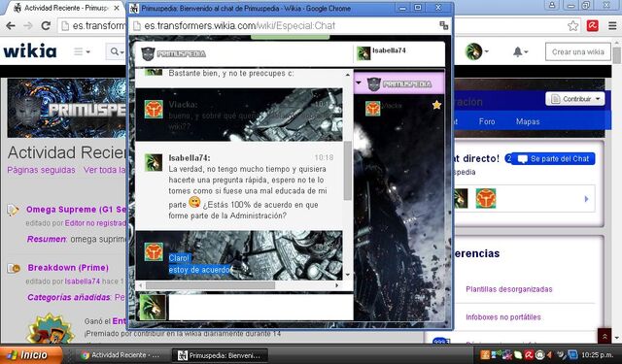Viewport: 622px width, 364px height.
Task: Click the translate icon in chat address bar
Action: pyautogui.click(x=444, y=26)
